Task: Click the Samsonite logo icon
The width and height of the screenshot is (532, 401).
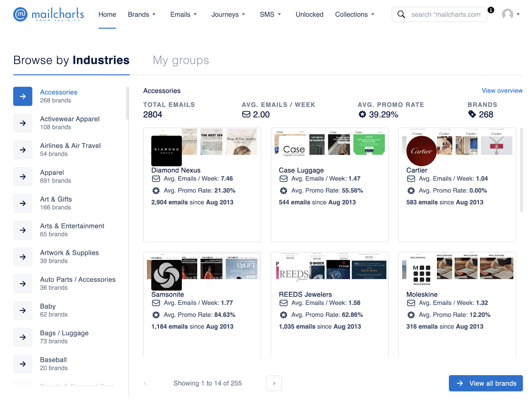Action: pos(166,275)
